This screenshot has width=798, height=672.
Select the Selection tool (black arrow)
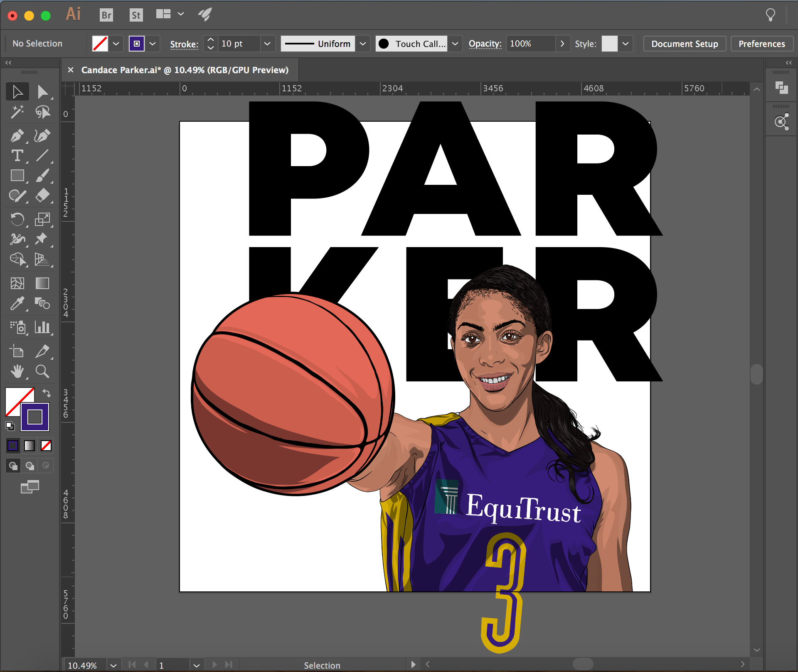point(17,92)
